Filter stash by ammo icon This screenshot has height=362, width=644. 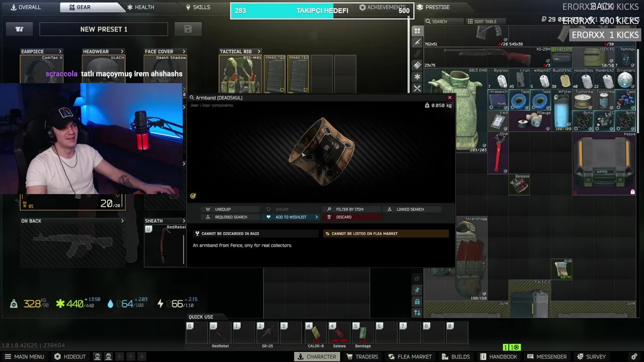[x=417, y=65]
